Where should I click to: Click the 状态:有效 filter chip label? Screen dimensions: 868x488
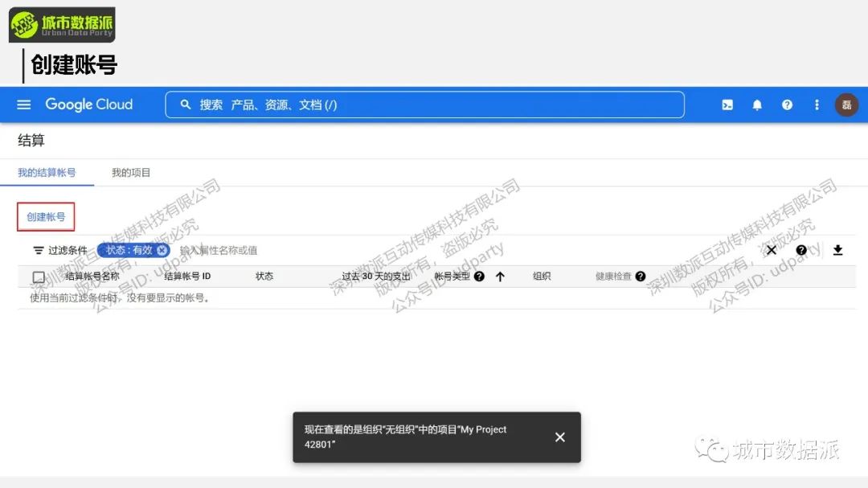pos(129,250)
